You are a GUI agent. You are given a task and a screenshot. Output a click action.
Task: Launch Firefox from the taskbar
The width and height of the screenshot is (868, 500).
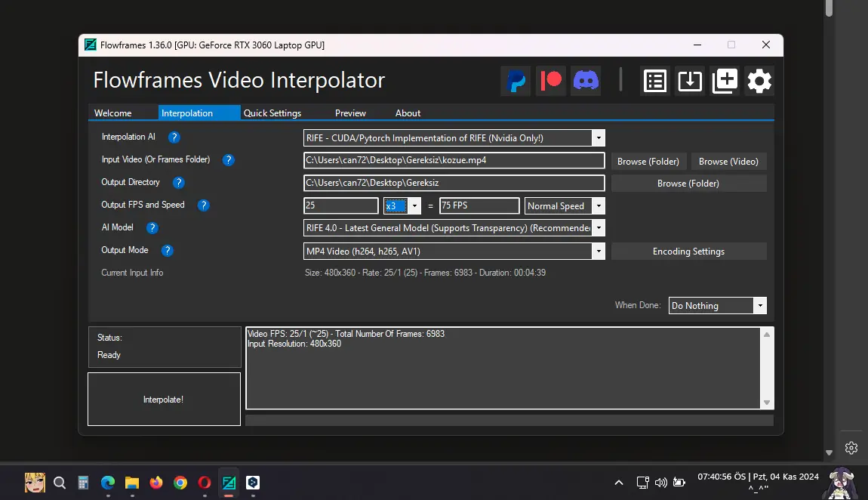coord(156,483)
